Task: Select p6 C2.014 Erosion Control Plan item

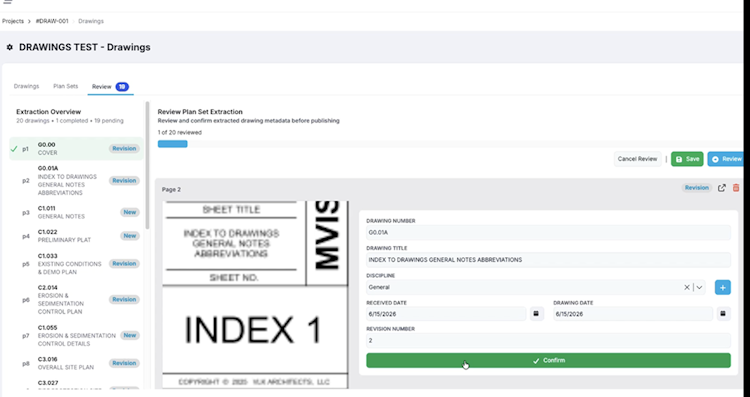Action: pos(76,299)
